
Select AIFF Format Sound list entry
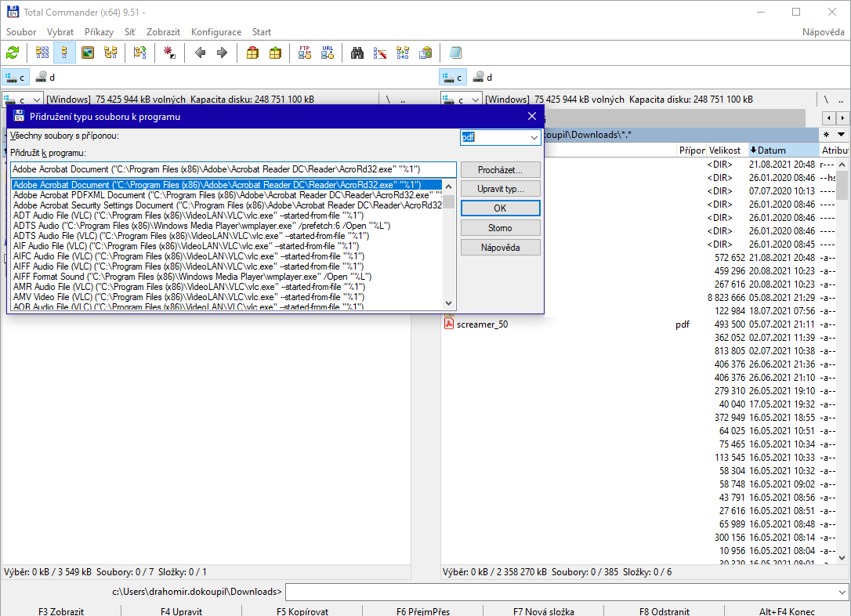tap(191, 277)
